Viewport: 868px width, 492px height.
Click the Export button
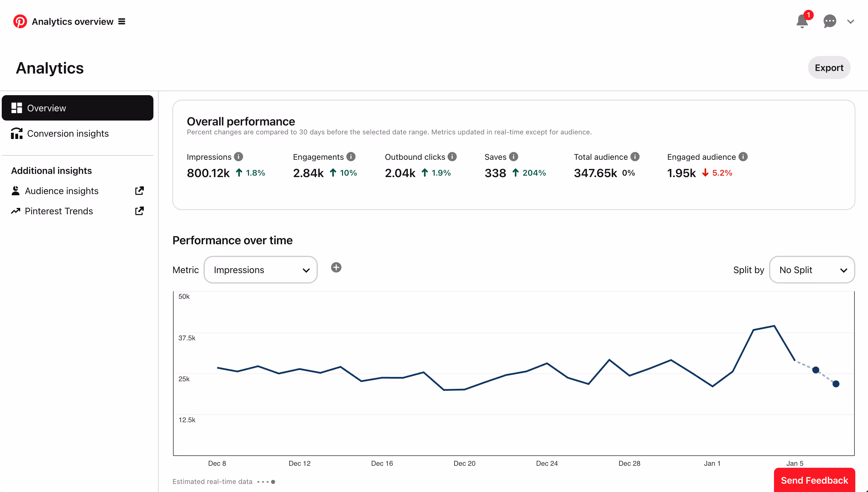click(x=829, y=67)
